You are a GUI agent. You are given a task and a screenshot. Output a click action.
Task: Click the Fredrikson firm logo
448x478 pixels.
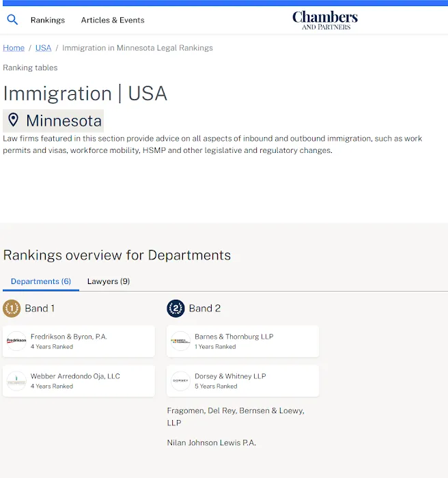tap(16, 341)
